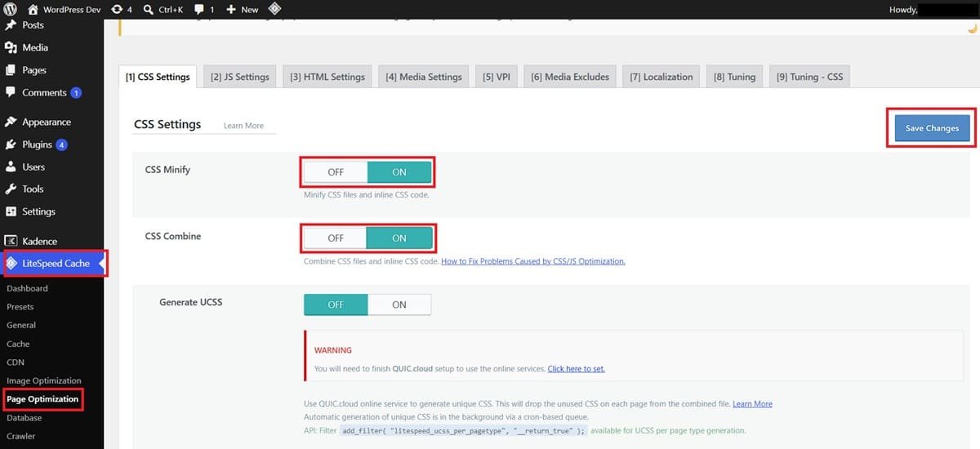
Task: Select the [7] Localization tab
Action: pyautogui.click(x=661, y=77)
